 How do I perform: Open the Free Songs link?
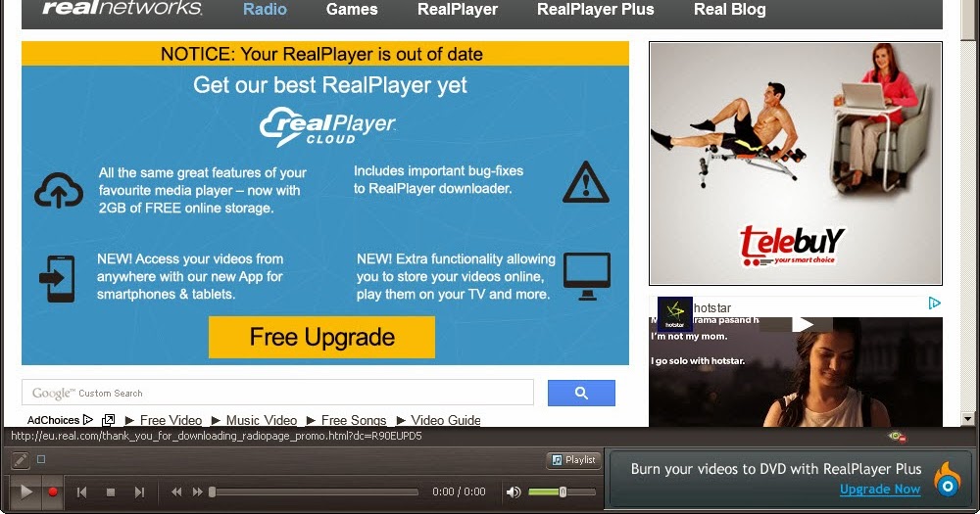pyautogui.click(x=354, y=420)
